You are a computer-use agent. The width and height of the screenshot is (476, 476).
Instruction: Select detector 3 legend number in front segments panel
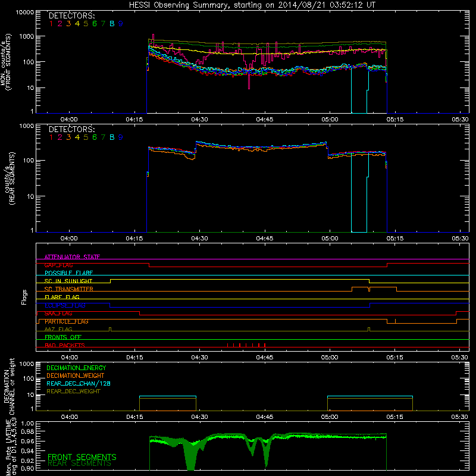pyautogui.click(x=68, y=24)
